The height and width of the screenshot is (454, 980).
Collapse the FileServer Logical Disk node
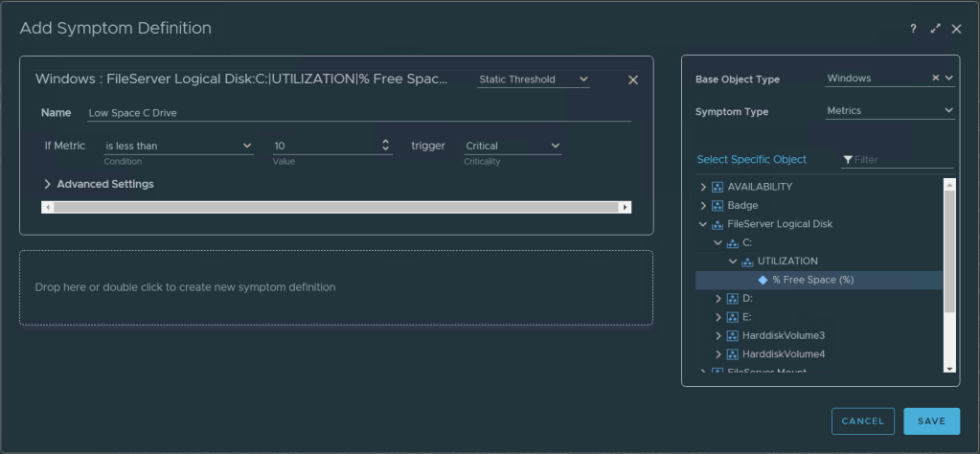pyautogui.click(x=703, y=224)
